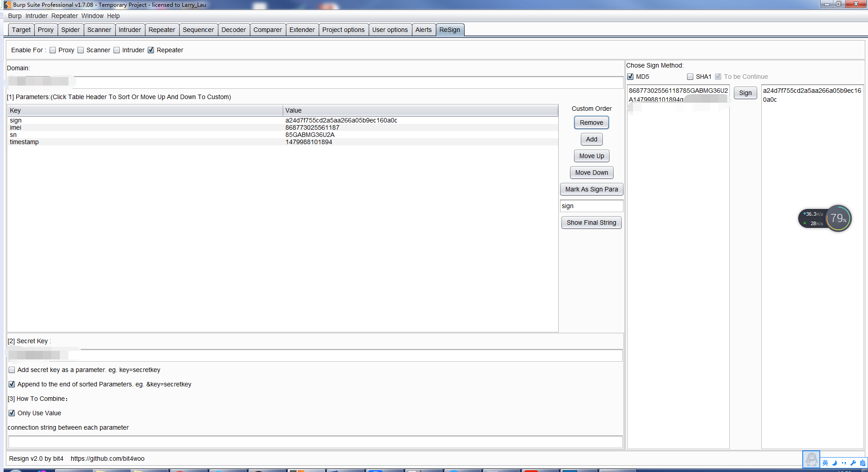Toggle the English mode icon in the input bar
This screenshot has height=472, width=868.
tap(825, 463)
